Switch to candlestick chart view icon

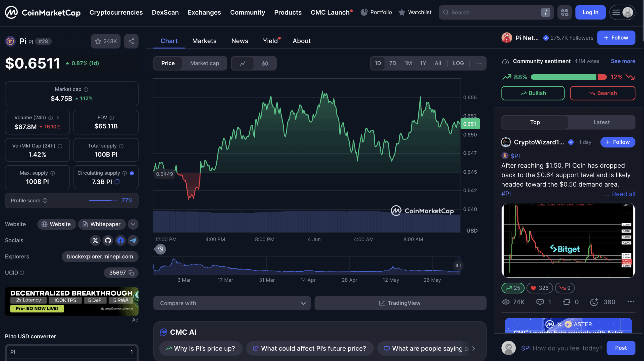[265, 63]
